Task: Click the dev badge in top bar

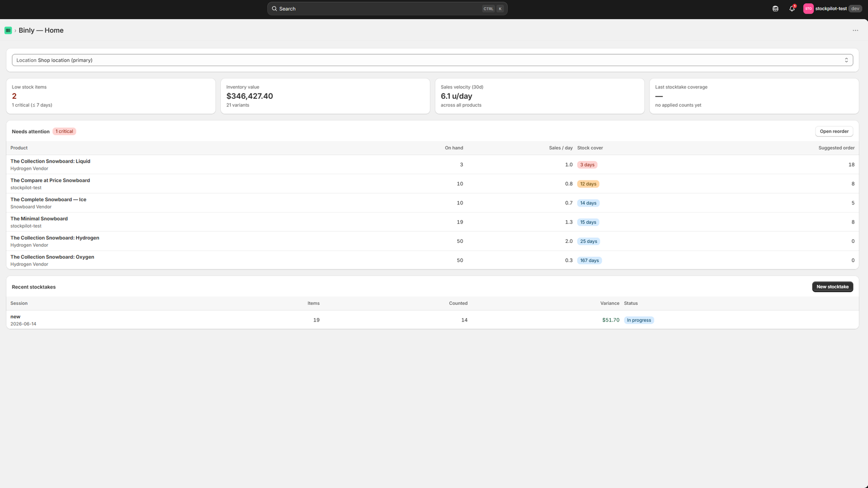Action: [x=855, y=9]
